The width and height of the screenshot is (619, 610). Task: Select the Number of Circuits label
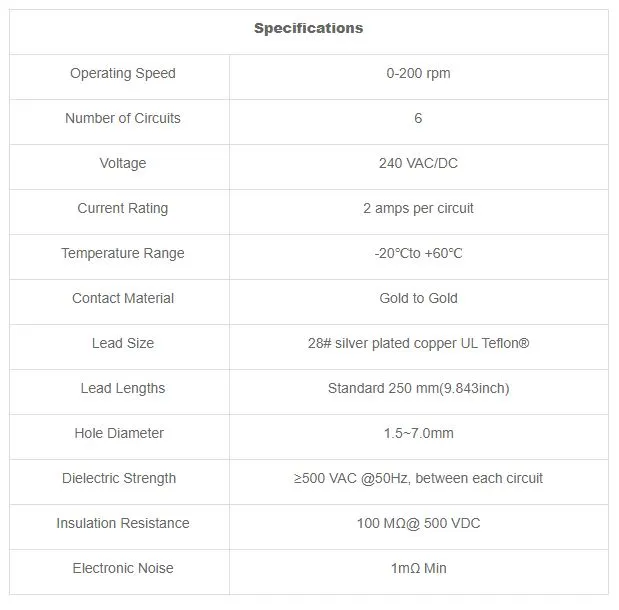(x=123, y=118)
